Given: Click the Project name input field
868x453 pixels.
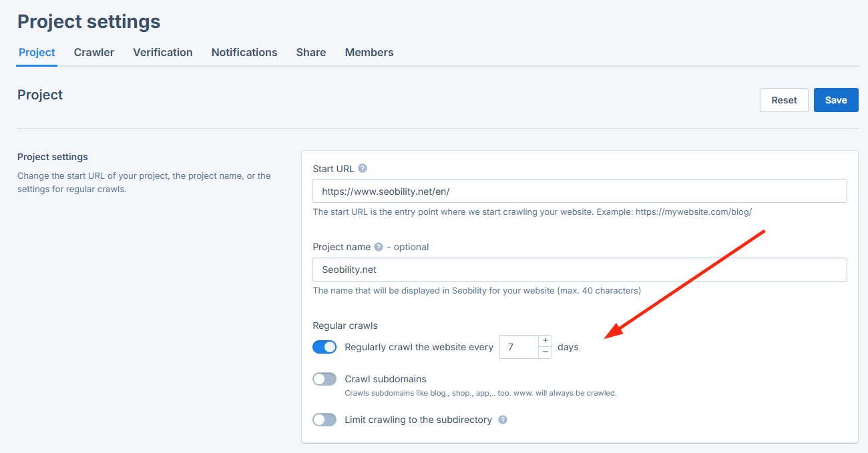Looking at the screenshot, I should click(580, 270).
